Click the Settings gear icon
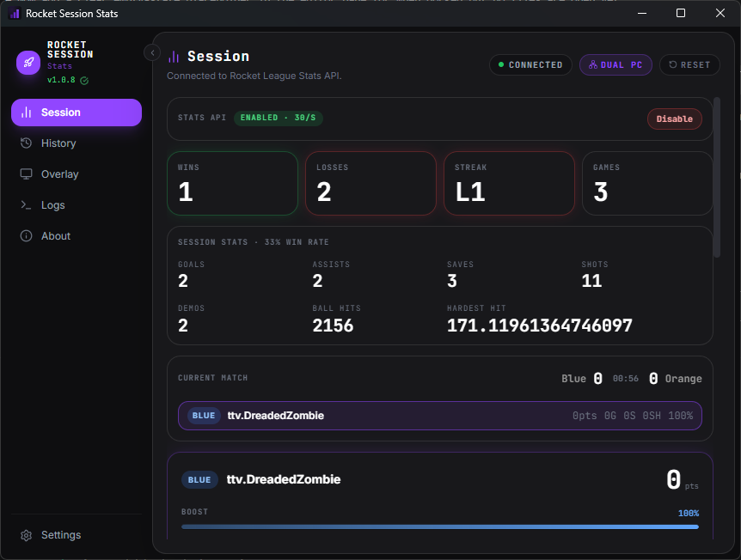 point(26,535)
